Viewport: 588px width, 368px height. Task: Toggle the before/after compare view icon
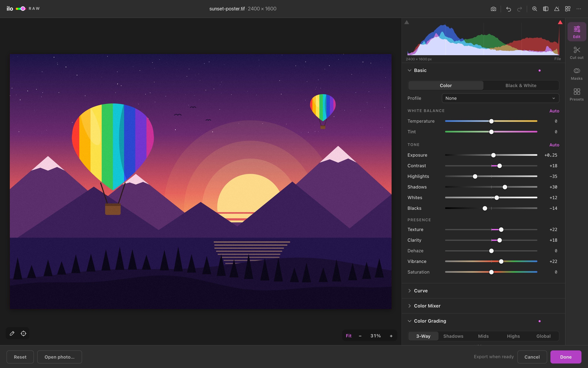click(x=546, y=9)
